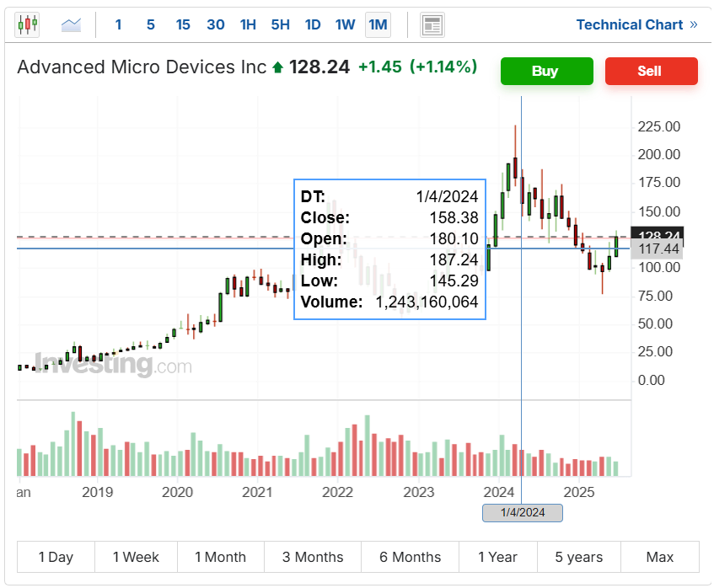Image resolution: width=714 pixels, height=588 pixels.
Task: Click the 175.00 price axis label
Action: coord(659,183)
